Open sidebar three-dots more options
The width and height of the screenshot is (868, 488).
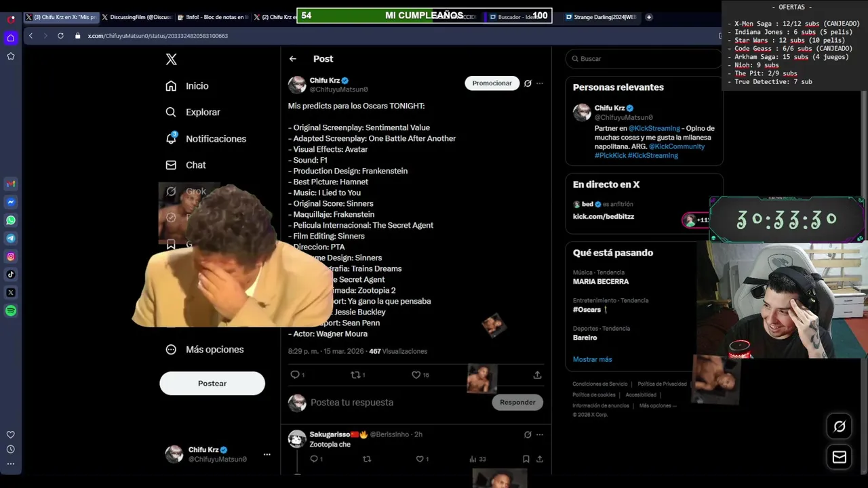pos(11,464)
